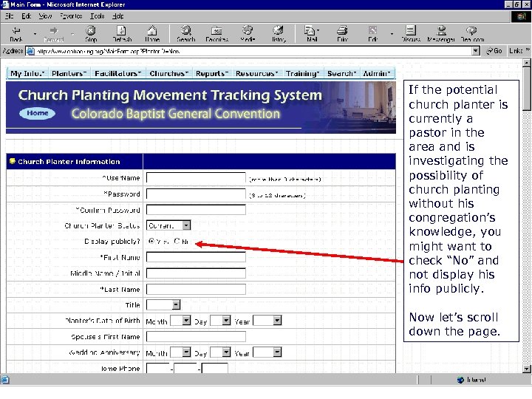This screenshot has height=399, width=532.
Task: Click the Home Phone area code field
Action: click(x=158, y=368)
